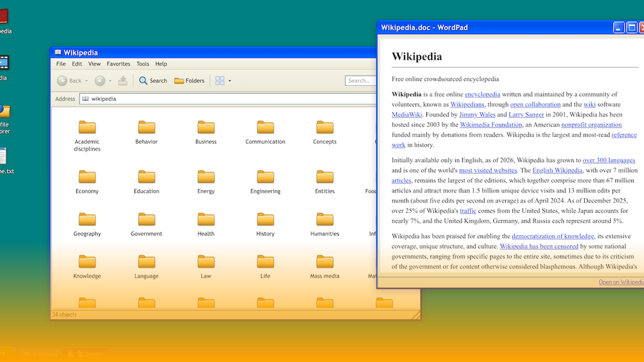Open the Life folder
644x362 pixels.
[265, 266]
